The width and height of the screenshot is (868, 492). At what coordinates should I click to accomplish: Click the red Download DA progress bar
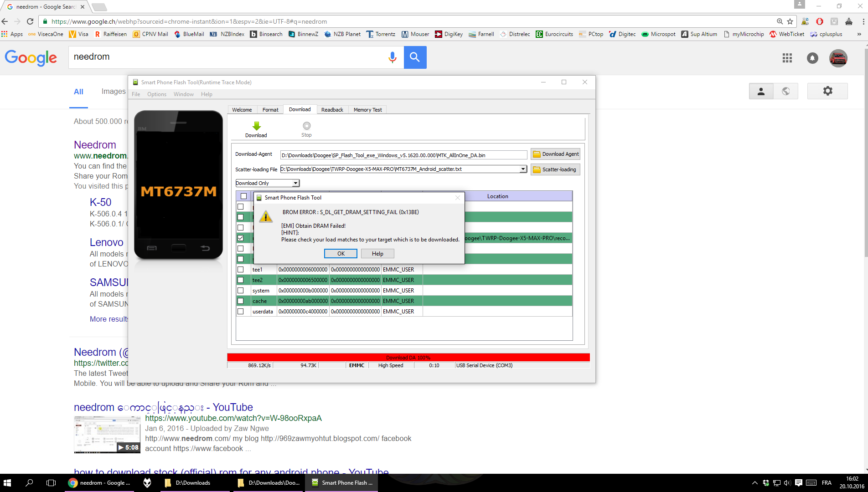[x=408, y=358]
